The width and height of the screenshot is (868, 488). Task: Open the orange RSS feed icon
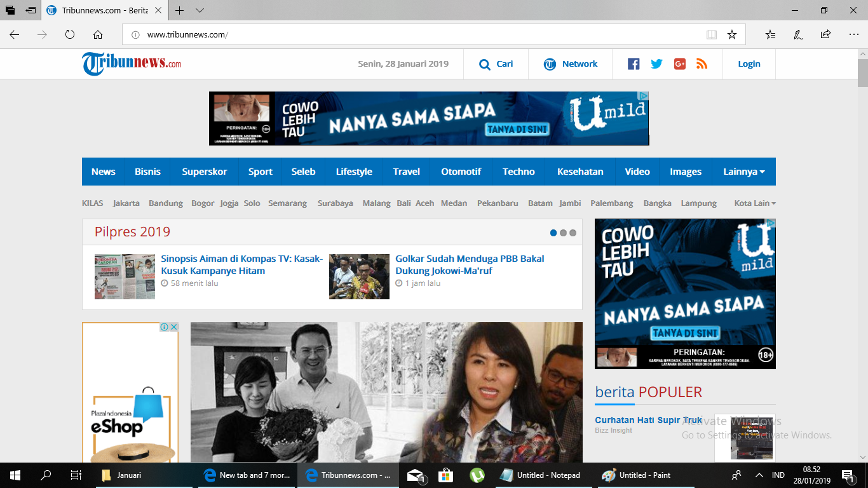pyautogui.click(x=702, y=64)
